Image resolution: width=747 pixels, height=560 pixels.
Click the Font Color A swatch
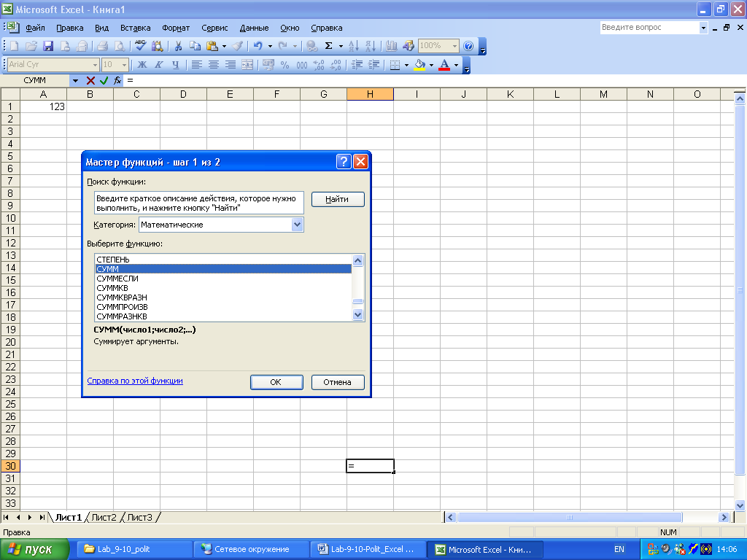(x=444, y=64)
